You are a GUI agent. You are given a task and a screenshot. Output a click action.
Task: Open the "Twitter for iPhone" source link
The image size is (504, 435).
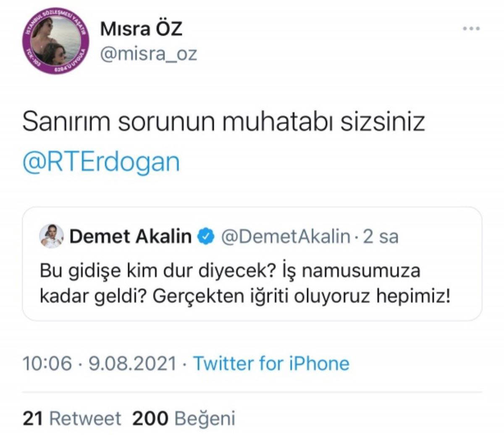tap(271, 363)
